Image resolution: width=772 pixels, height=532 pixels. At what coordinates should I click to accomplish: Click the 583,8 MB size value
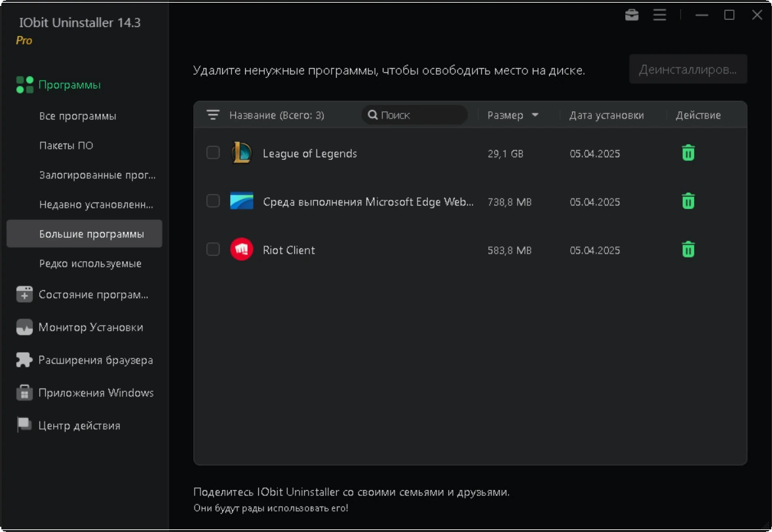tap(510, 250)
